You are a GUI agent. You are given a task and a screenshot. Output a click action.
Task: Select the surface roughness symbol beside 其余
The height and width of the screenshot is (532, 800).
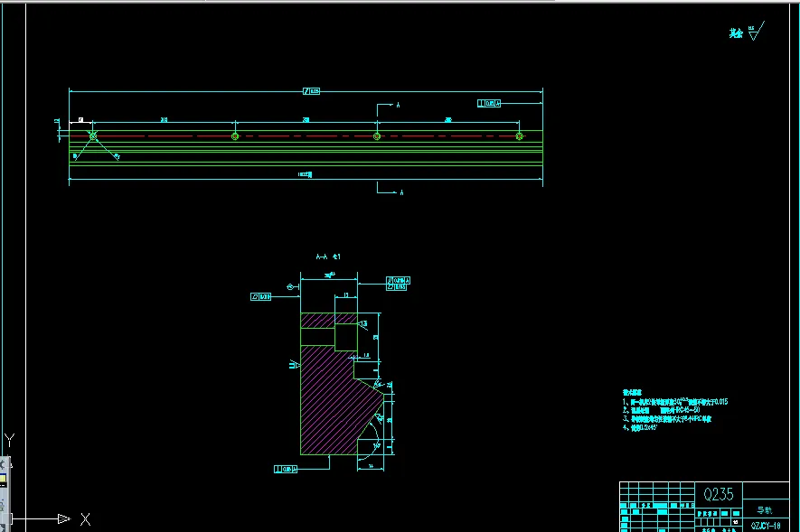pos(756,31)
